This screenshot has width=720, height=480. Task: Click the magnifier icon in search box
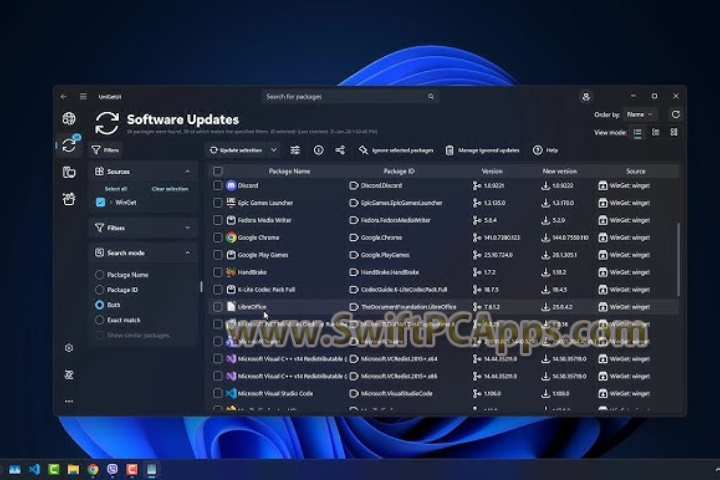click(x=431, y=96)
